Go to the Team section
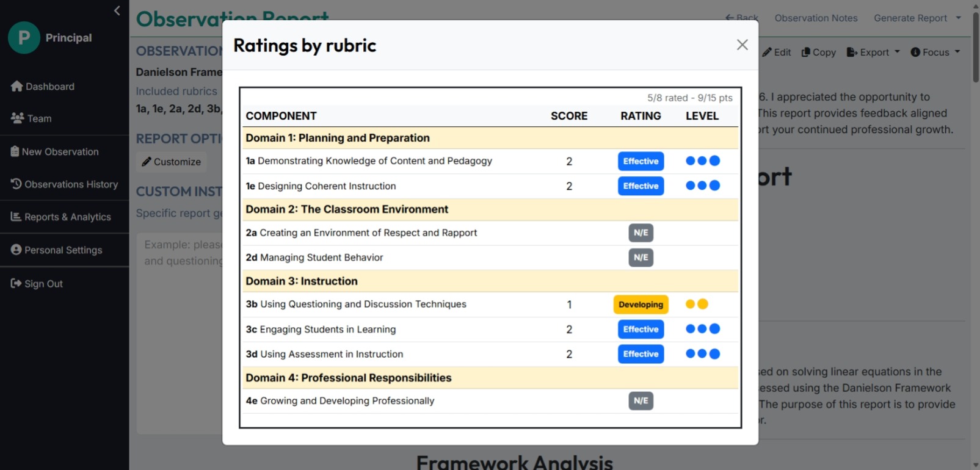Image resolution: width=980 pixels, height=470 pixels. click(x=31, y=118)
